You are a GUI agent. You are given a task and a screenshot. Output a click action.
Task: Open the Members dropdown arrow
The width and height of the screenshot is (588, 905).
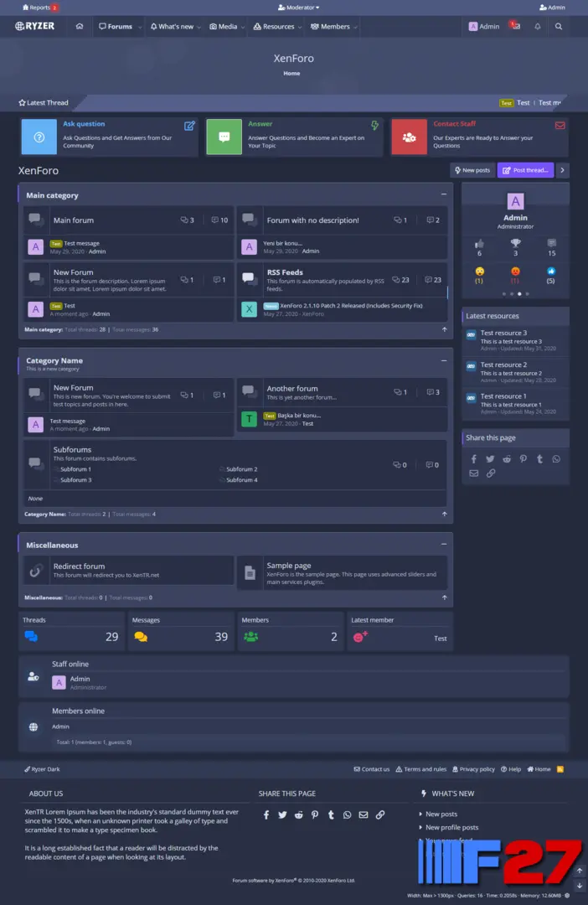coord(355,27)
